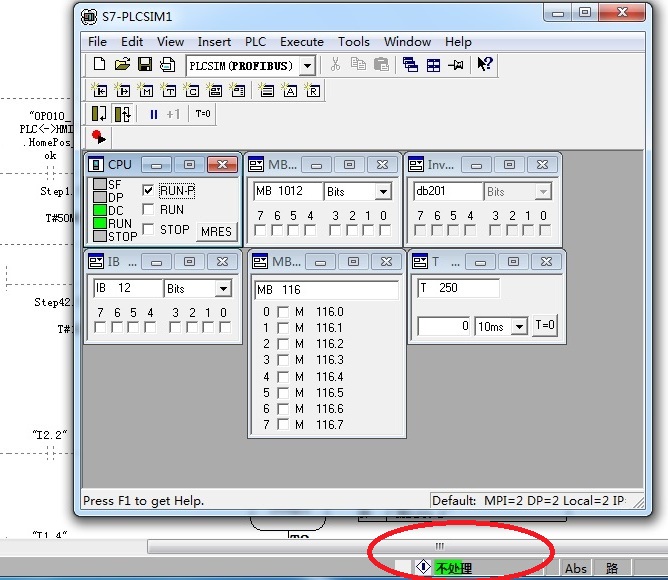Check the STOP mode checkbox
The image size is (668, 580).
pos(148,229)
